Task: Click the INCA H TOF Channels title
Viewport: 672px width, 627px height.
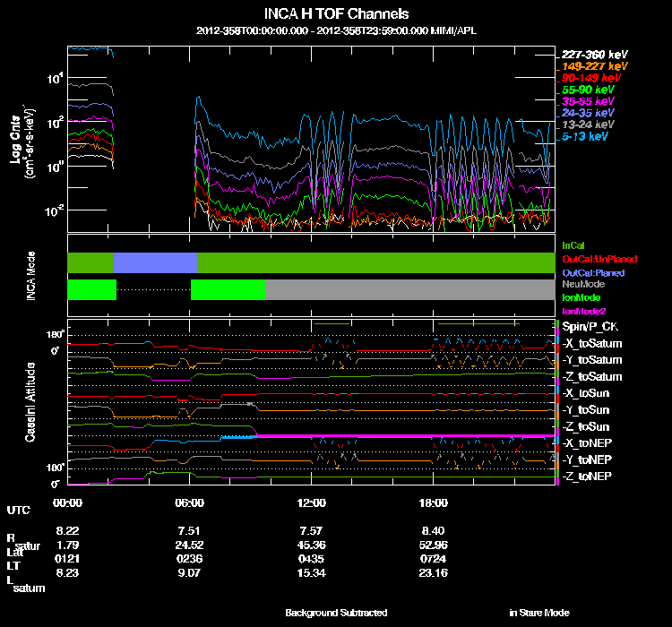Action: 335,14
